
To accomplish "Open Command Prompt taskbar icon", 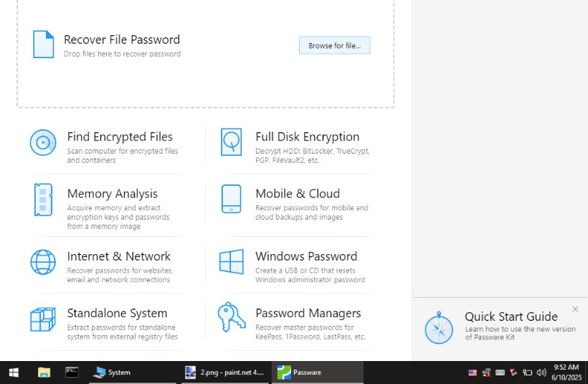I will click(72, 373).
